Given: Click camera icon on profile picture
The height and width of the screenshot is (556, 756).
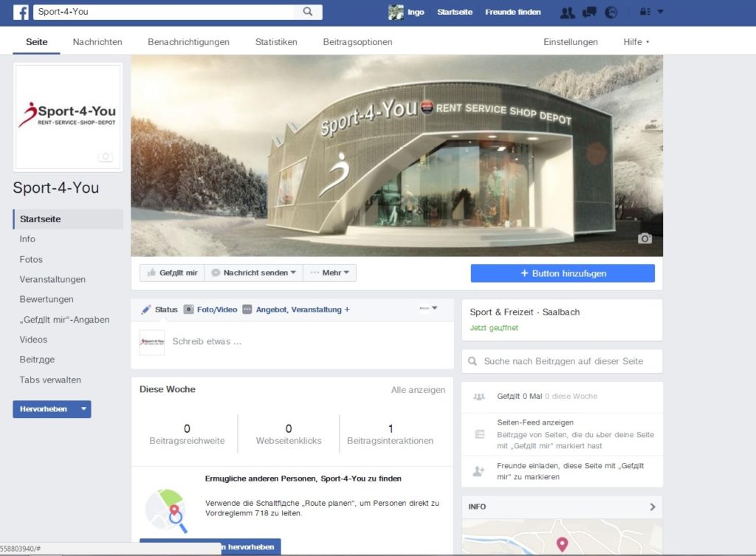Looking at the screenshot, I should [x=106, y=157].
